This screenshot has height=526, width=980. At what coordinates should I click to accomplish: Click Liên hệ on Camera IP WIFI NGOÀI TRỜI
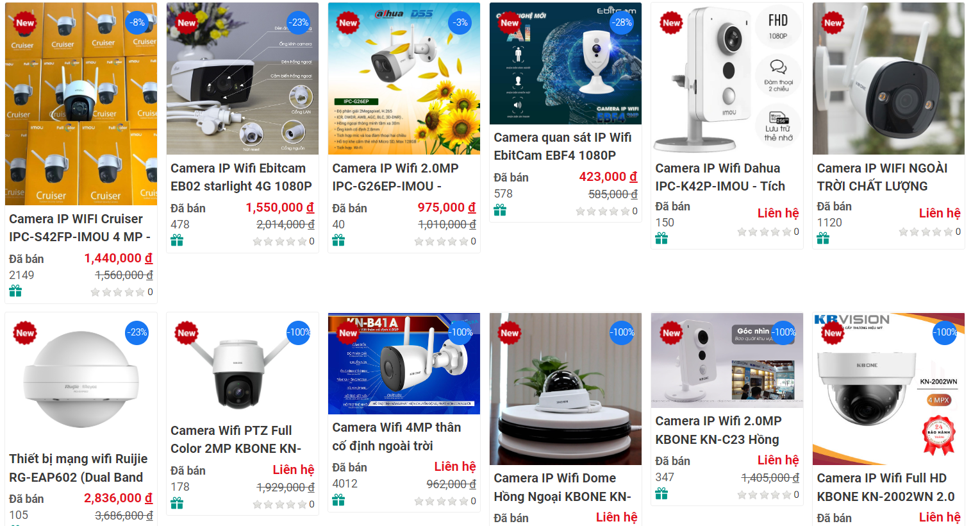click(940, 213)
